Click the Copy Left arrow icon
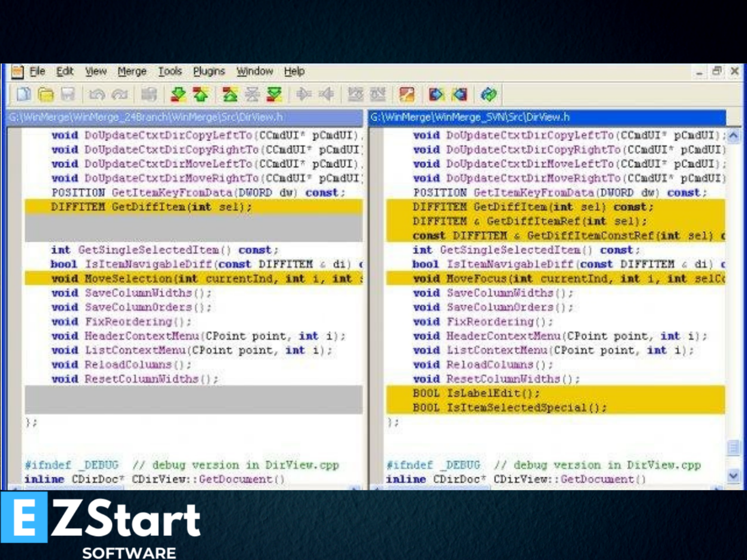Viewport: 747px width, 560px height. click(x=326, y=95)
